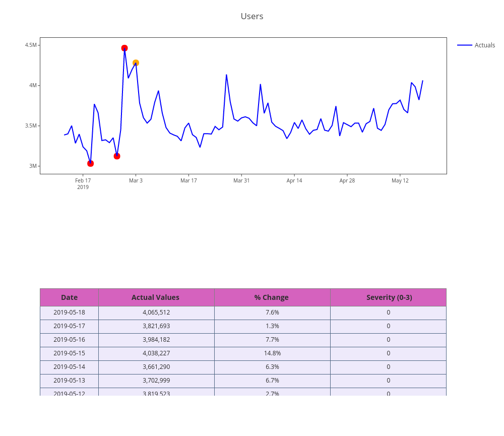Select the red anomaly marker at the chart peak
The width and height of the screenshot is (504, 436).
(x=124, y=48)
